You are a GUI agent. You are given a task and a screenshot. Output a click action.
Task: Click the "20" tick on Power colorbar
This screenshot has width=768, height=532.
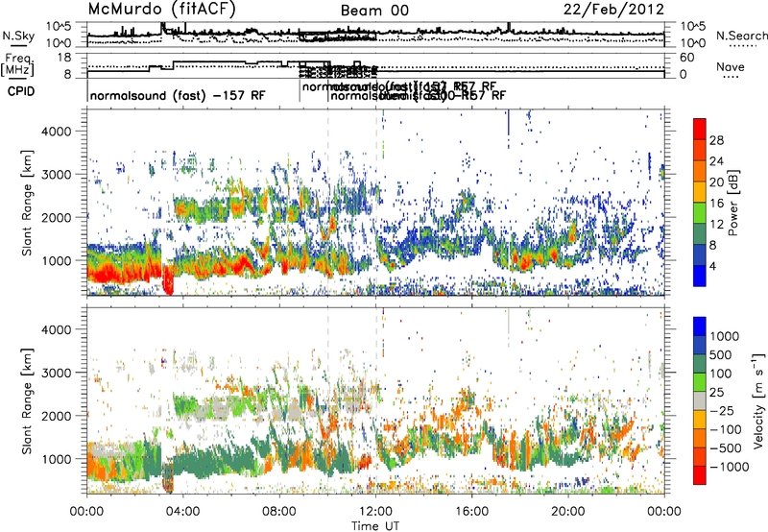(x=716, y=182)
